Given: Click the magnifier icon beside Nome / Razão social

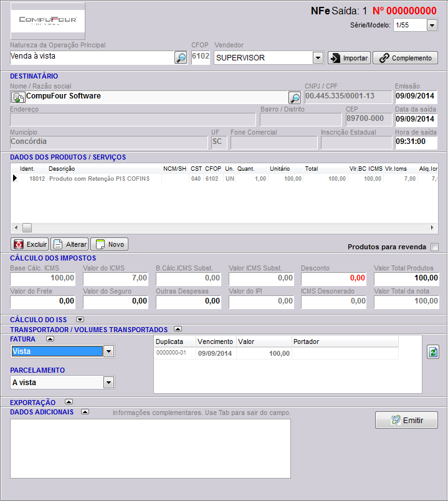Looking at the screenshot, I should [295, 98].
